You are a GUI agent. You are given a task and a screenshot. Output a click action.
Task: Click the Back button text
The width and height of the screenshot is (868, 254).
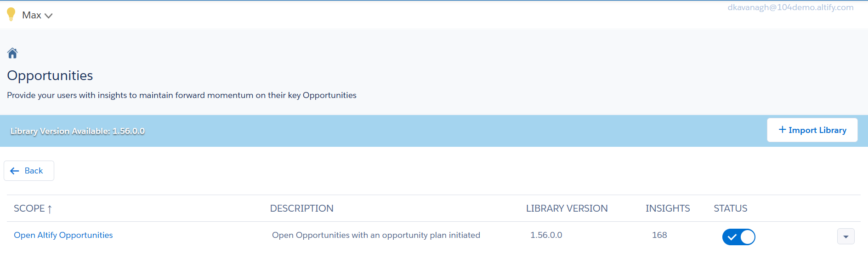tap(34, 171)
